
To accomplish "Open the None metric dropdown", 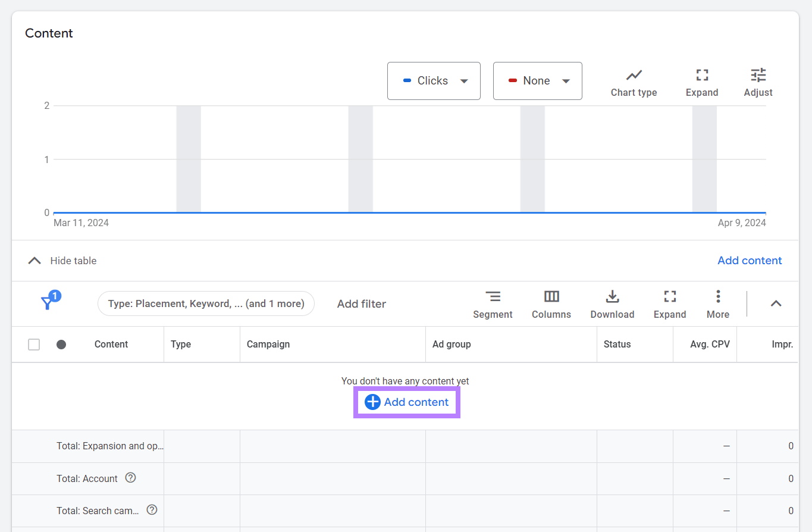I will click(x=537, y=81).
